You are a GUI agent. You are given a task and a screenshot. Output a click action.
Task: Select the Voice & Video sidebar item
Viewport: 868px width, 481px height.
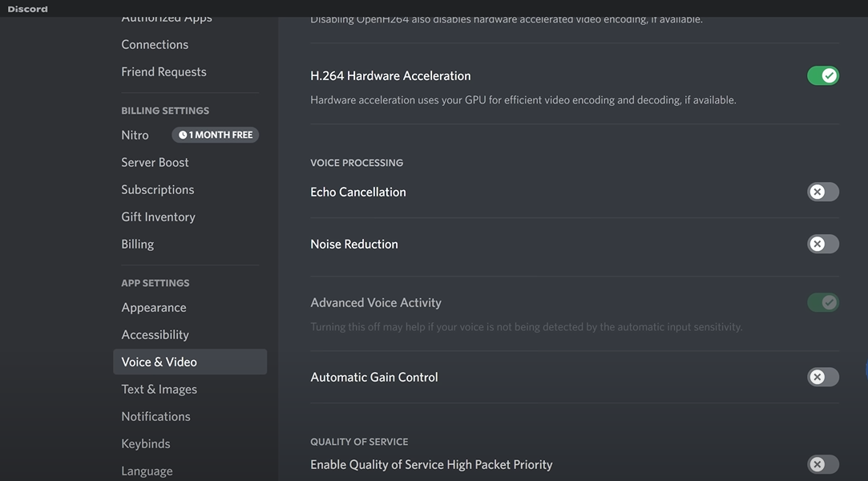[159, 362]
